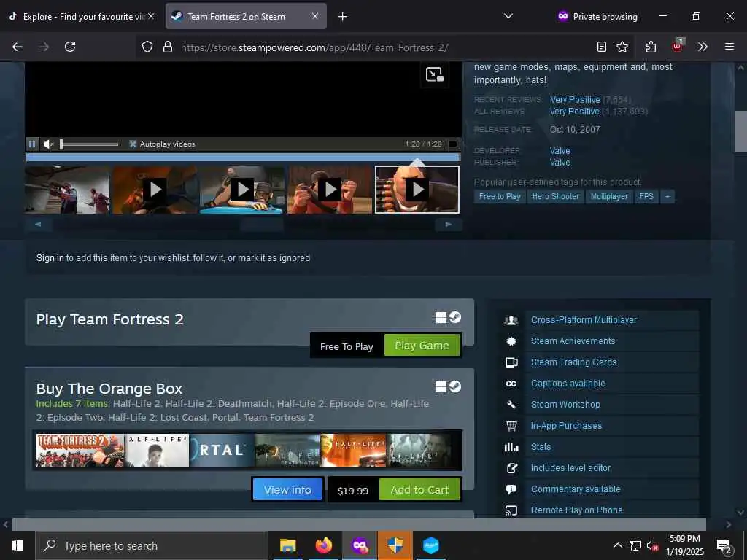Click the Cross-Platform Multiplayer people icon
Viewport: 747px width, 560px height.
(511, 321)
